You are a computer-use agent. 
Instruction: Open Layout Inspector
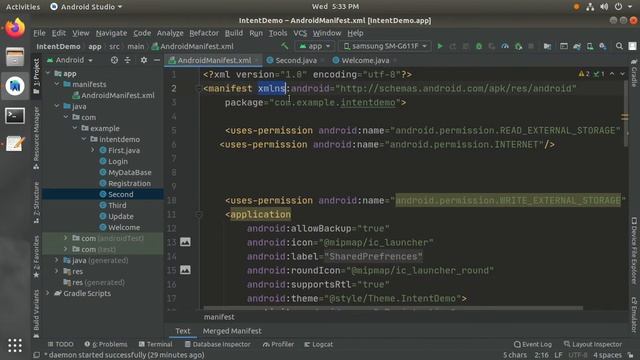click(593, 344)
